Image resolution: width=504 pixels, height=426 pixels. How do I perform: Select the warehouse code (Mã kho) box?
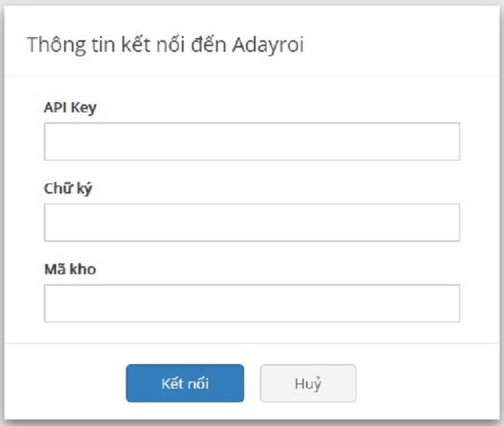pyautogui.click(x=251, y=303)
